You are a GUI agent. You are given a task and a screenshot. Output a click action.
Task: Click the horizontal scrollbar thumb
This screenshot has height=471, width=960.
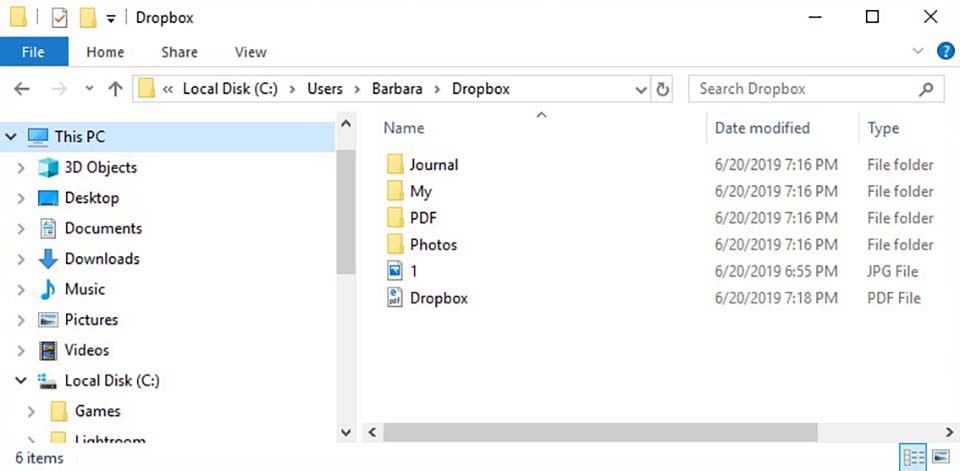[600, 432]
